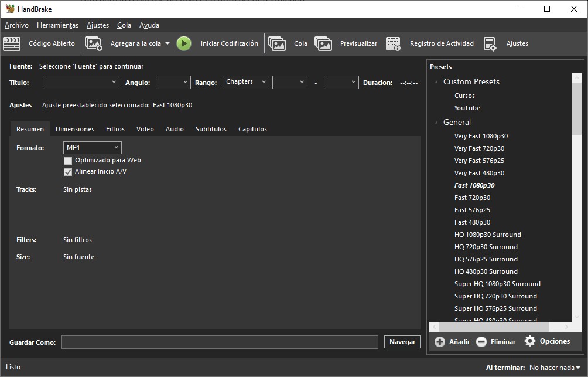Uncheck the Alinear Inicio A/V checkbox

pos(68,172)
